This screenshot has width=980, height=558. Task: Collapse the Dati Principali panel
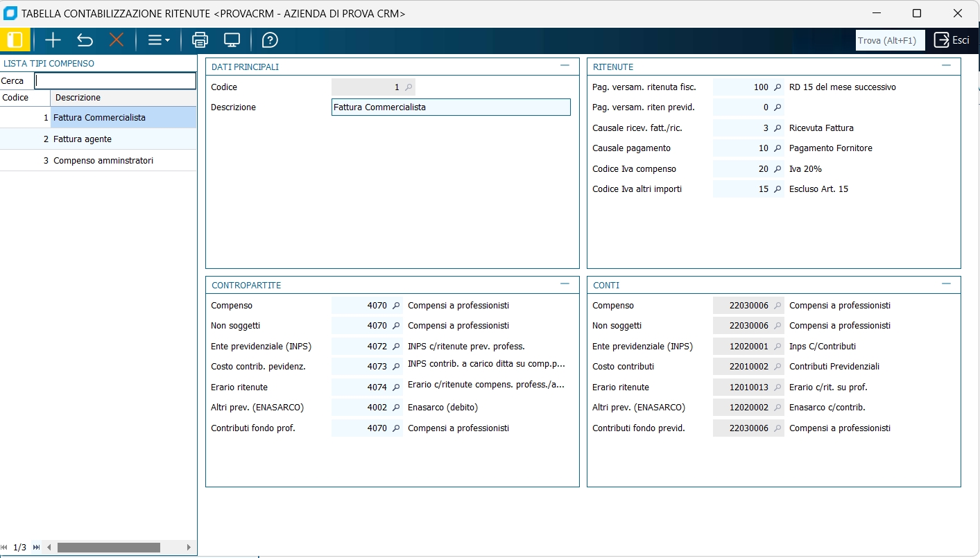click(565, 66)
